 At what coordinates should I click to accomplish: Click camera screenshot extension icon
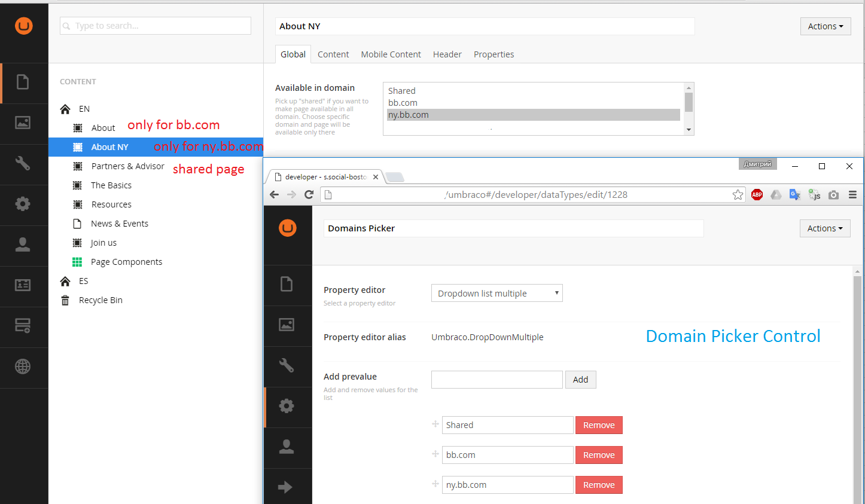(x=834, y=194)
